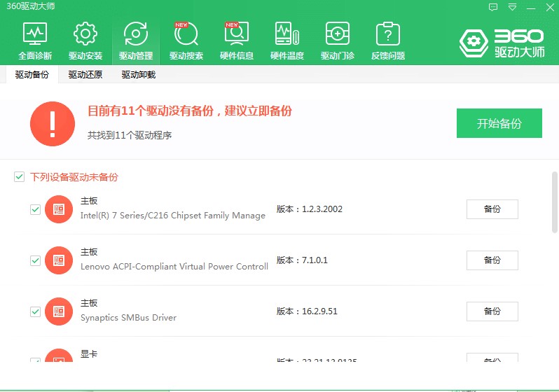Screen dimensions: 559x392
Task: Click 备份 button for Intel Chipset driver
Action: (x=492, y=209)
